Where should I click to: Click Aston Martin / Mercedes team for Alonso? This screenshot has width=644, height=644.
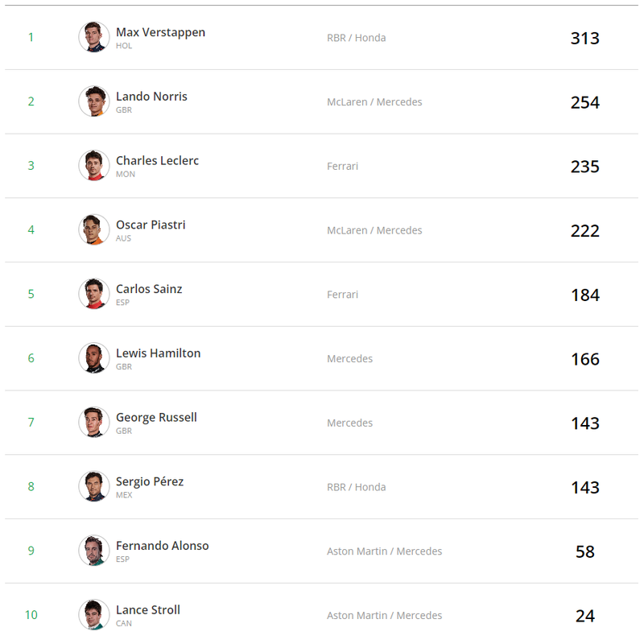384,551
